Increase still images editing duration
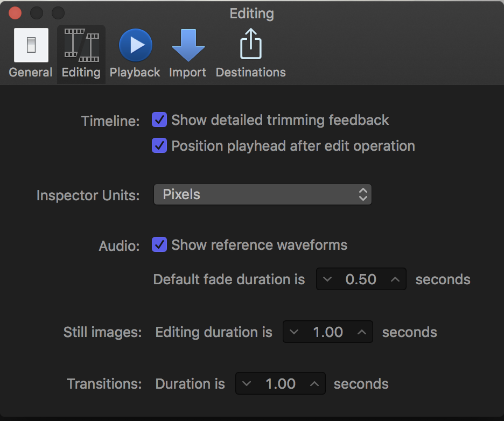 (x=362, y=332)
